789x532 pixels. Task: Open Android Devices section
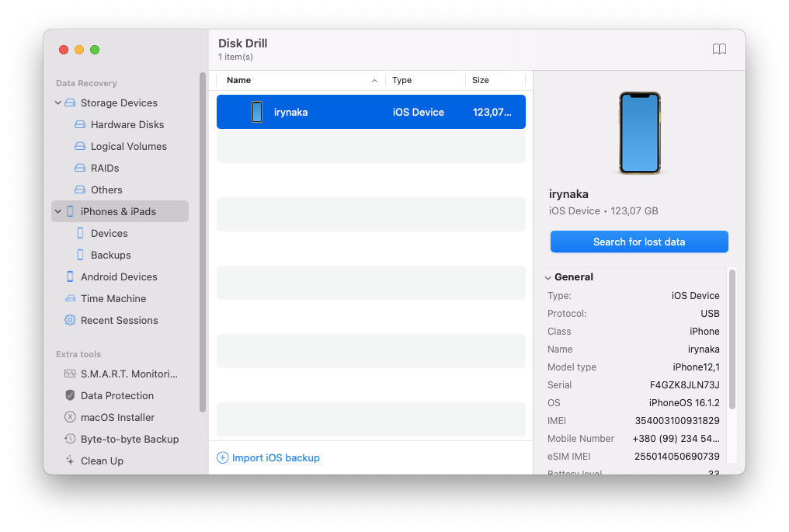click(120, 276)
